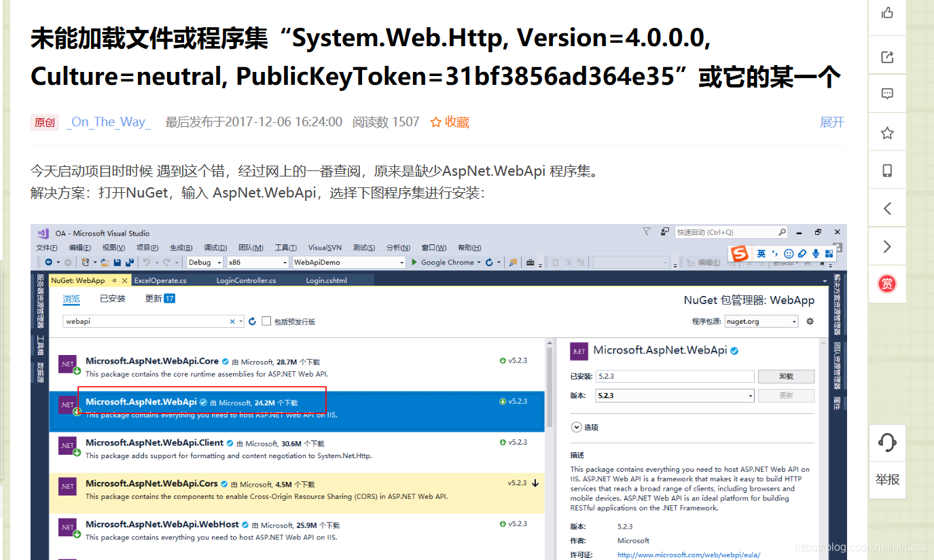Click the 举报 report button
Screen dimensions: 934x560
point(887,479)
